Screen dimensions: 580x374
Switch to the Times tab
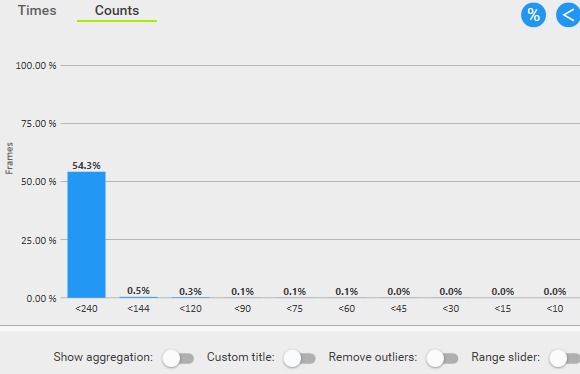tap(37, 10)
